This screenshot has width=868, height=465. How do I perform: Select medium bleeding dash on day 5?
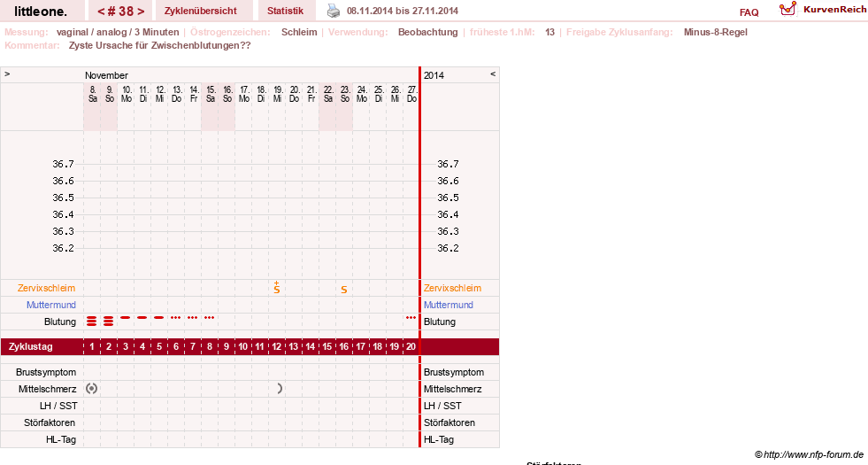(159, 318)
